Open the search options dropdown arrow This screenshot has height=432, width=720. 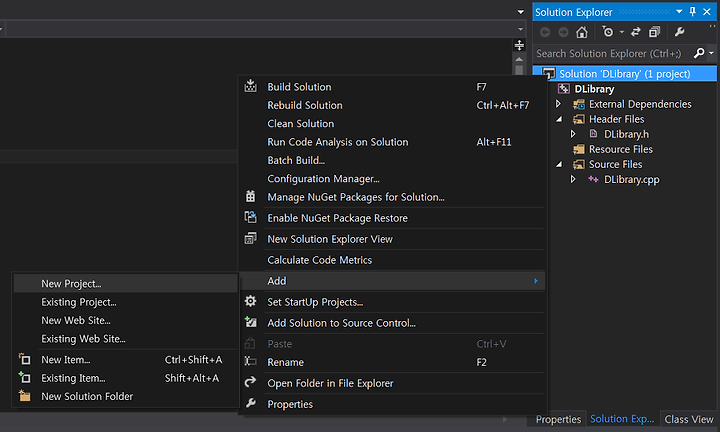711,53
